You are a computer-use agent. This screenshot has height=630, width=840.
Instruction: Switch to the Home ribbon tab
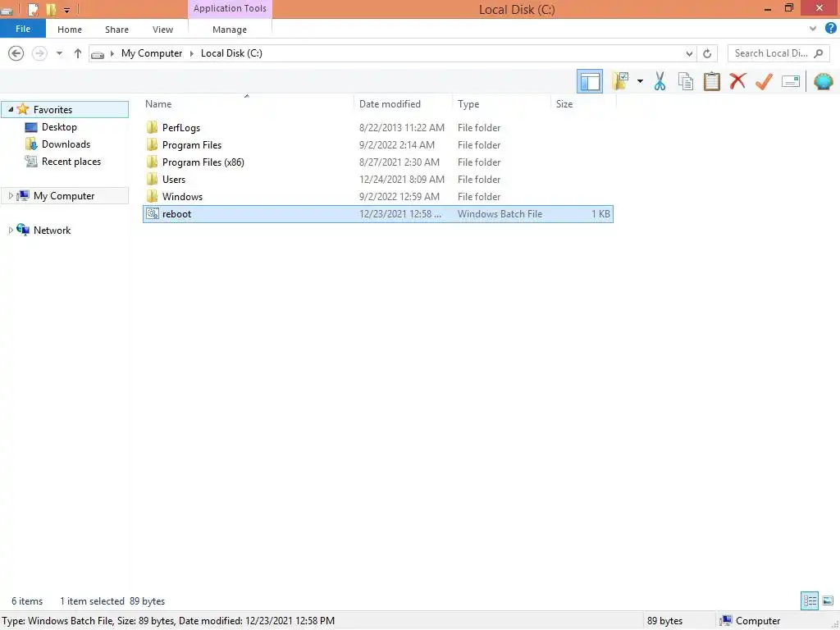click(70, 30)
